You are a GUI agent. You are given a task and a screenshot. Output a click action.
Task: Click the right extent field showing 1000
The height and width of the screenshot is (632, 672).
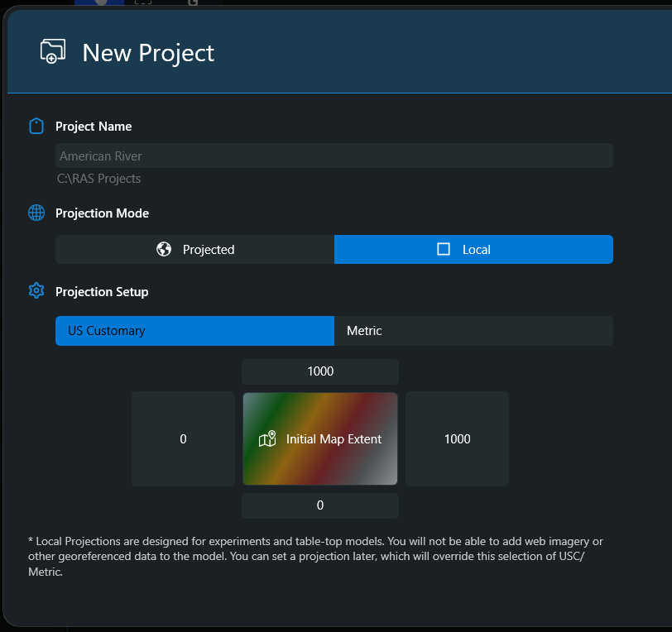pyautogui.click(x=457, y=439)
